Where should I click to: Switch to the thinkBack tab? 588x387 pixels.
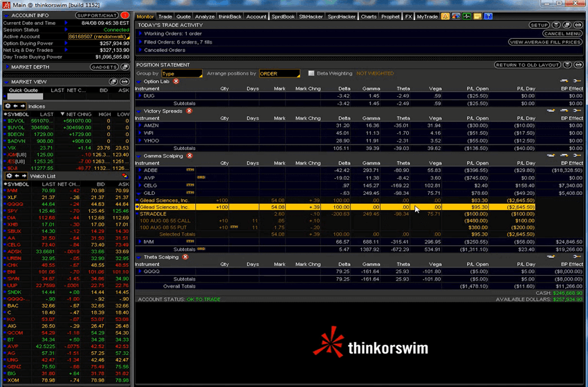pyautogui.click(x=230, y=17)
